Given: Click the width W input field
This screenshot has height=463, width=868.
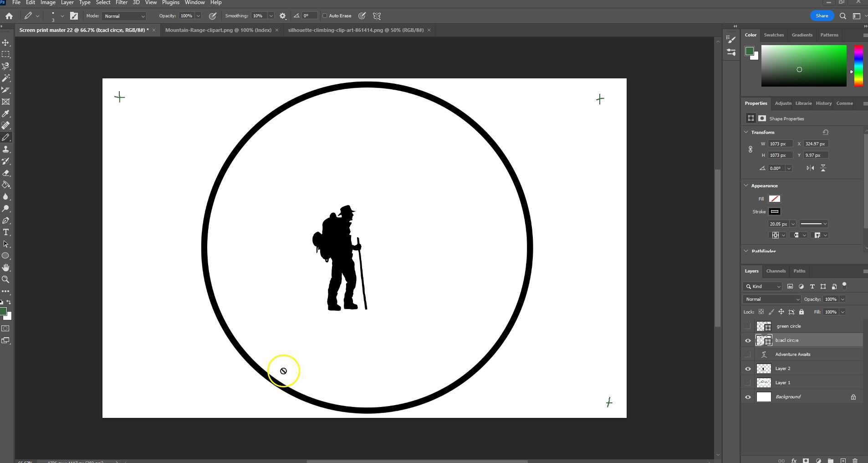Looking at the screenshot, I should pos(780,144).
